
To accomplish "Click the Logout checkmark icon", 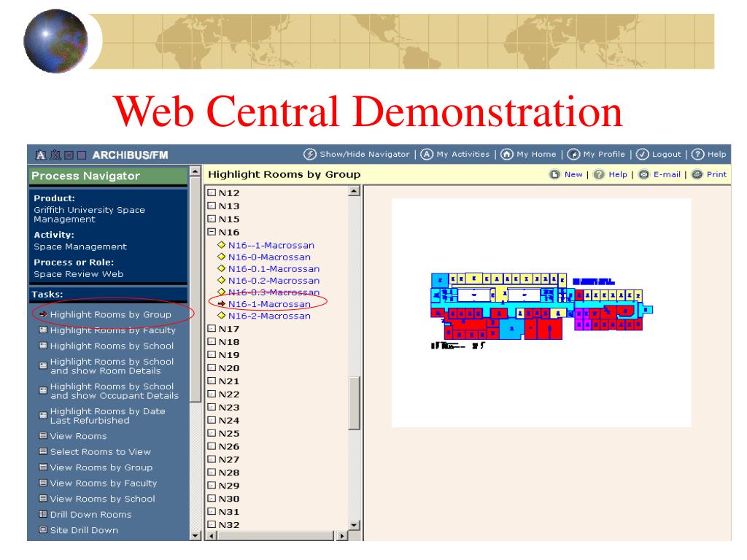I will point(642,155).
